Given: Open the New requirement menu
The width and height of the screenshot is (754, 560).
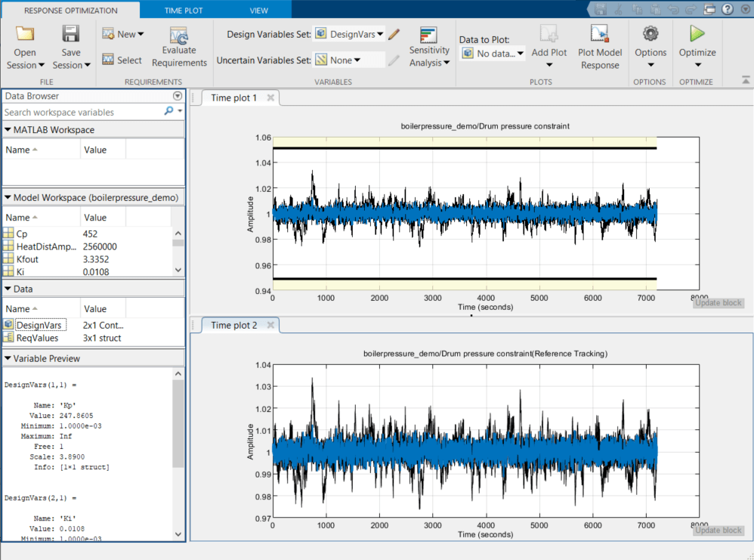Looking at the screenshot, I should [123, 34].
